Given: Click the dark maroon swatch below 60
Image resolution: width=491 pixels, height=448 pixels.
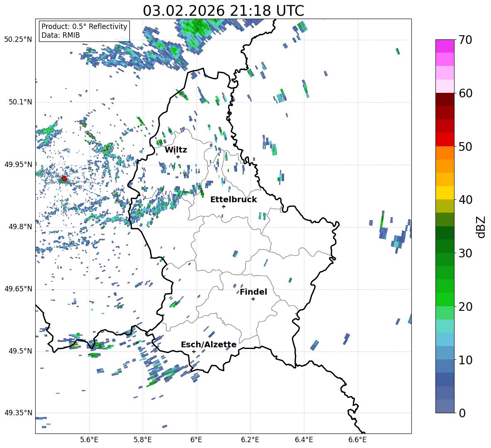Looking at the screenshot, I should [x=445, y=99].
